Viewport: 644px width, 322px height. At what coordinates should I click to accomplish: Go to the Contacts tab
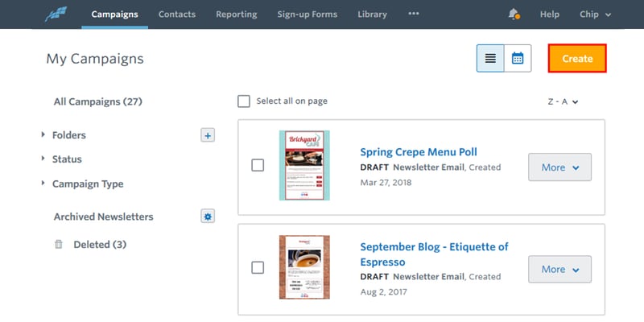pyautogui.click(x=177, y=14)
